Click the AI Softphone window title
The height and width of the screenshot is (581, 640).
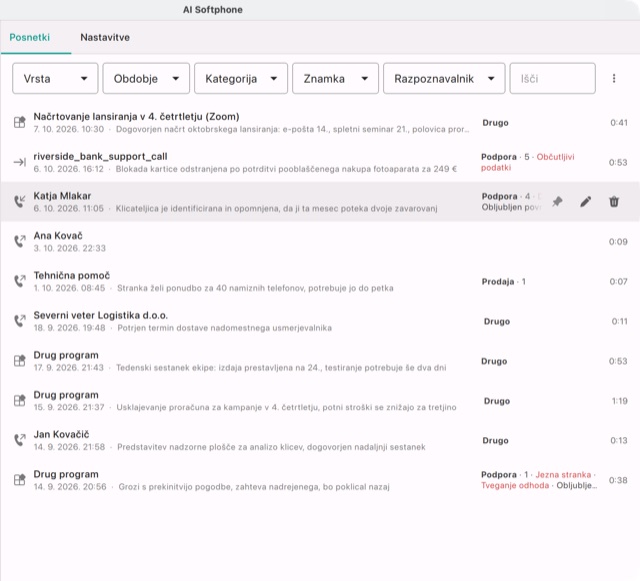213,10
